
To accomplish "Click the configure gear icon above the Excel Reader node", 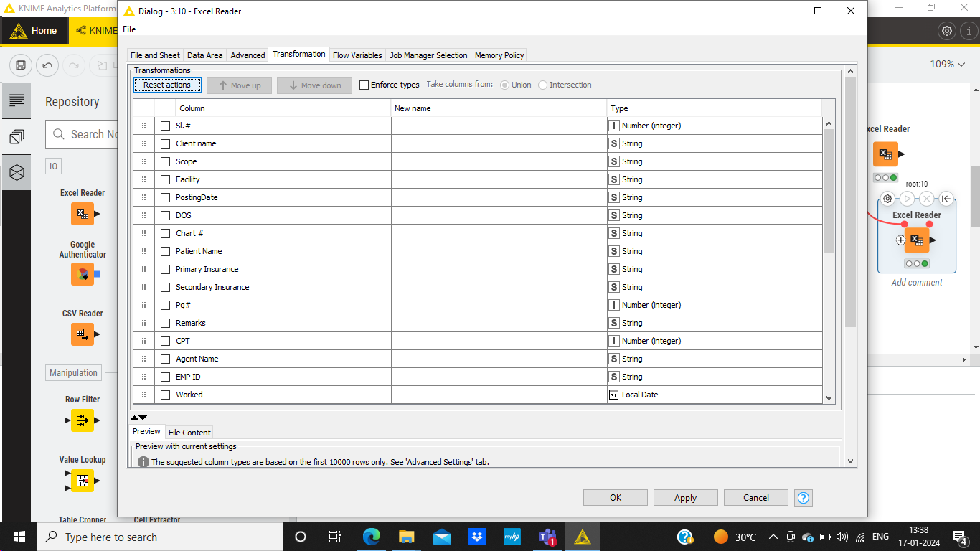I will [888, 199].
